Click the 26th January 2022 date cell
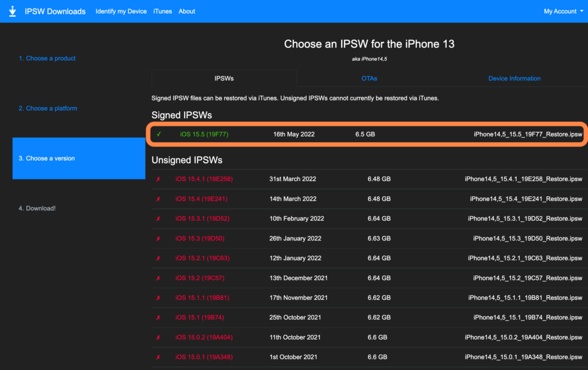The height and width of the screenshot is (370, 588). [295, 239]
